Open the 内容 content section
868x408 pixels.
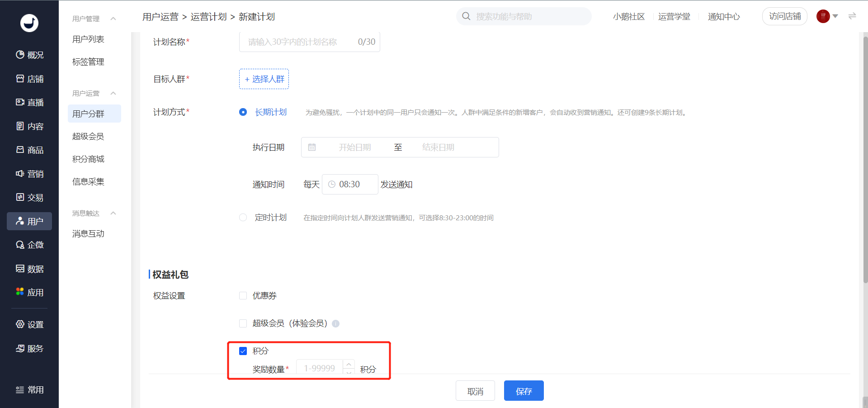pyautogui.click(x=29, y=127)
